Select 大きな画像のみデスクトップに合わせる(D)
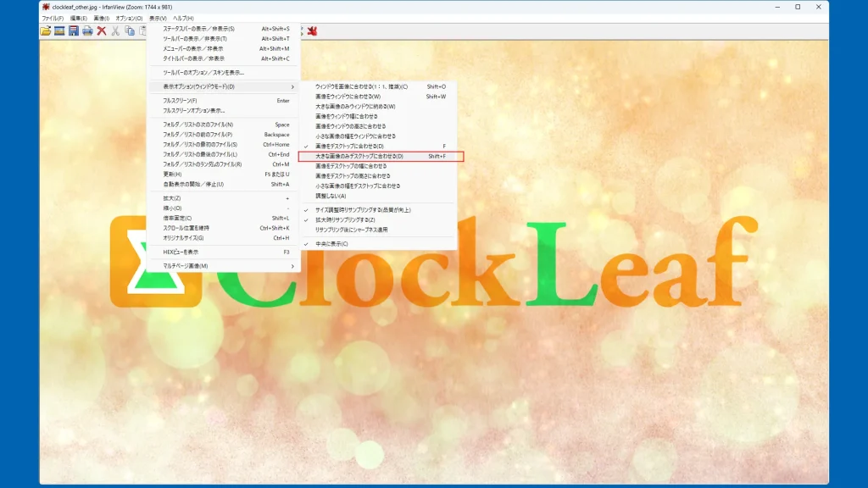Image resolution: width=868 pixels, height=488 pixels. tap(379, 157)
